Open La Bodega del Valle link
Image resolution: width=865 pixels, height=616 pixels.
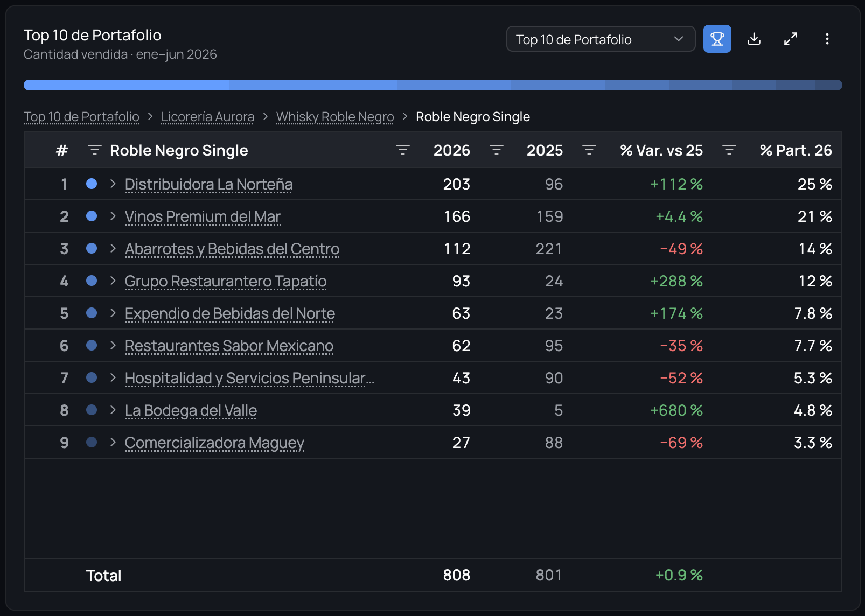(x=191, y=410)
